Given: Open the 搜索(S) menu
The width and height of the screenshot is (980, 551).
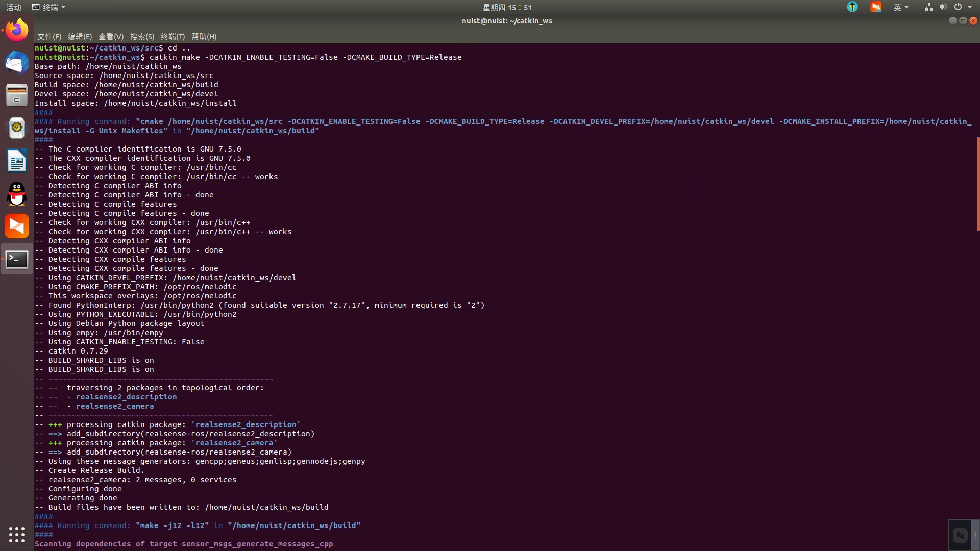Looking at the screenshot, I should click(142, 37).
